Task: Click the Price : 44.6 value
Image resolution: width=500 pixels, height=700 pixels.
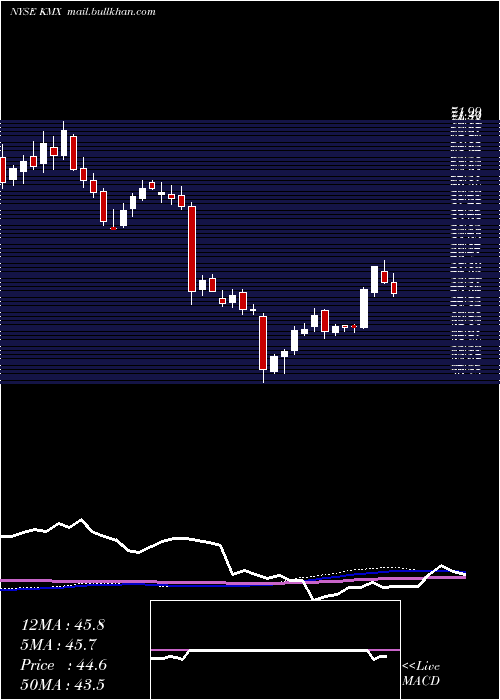Action: point(63,665)
